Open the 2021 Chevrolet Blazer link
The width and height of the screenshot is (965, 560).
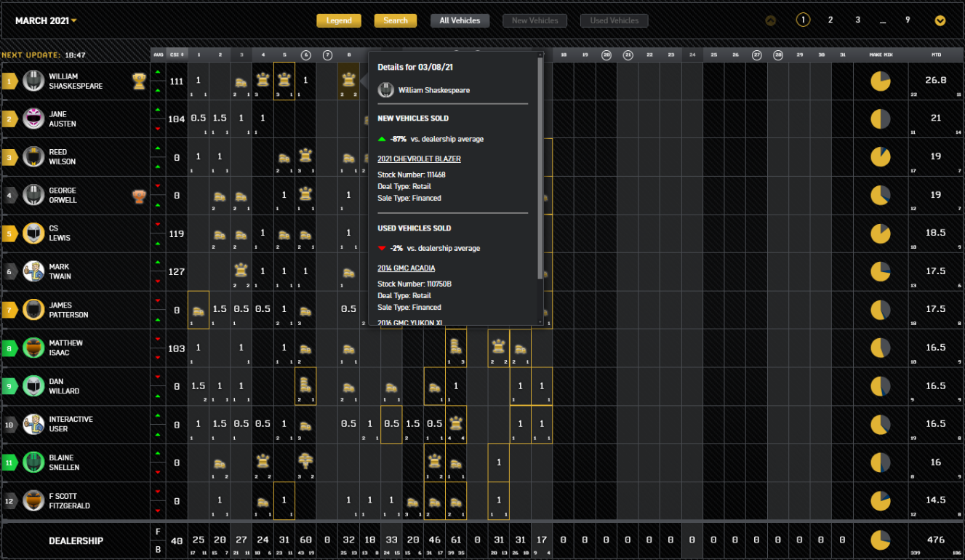(419, 159)
